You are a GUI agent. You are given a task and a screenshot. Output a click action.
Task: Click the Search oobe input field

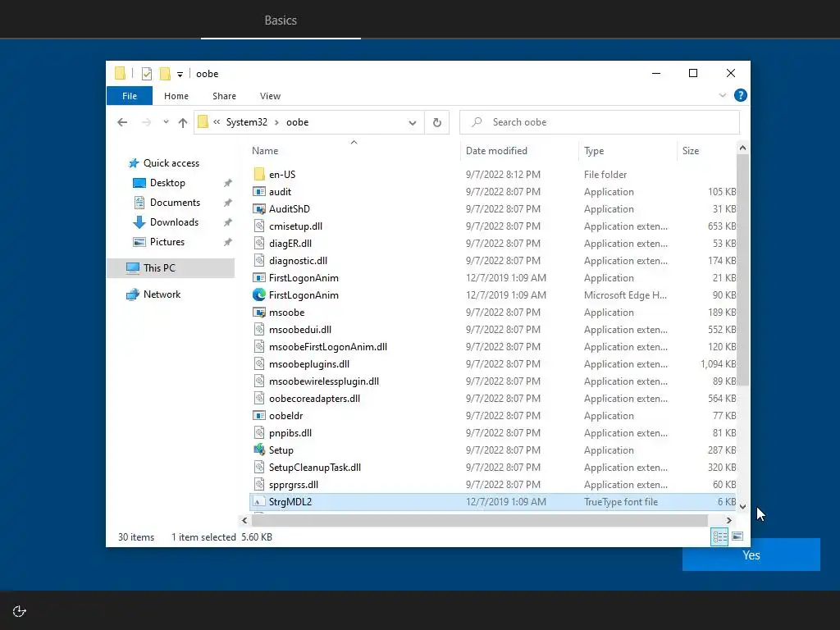(x=600, y=122)
